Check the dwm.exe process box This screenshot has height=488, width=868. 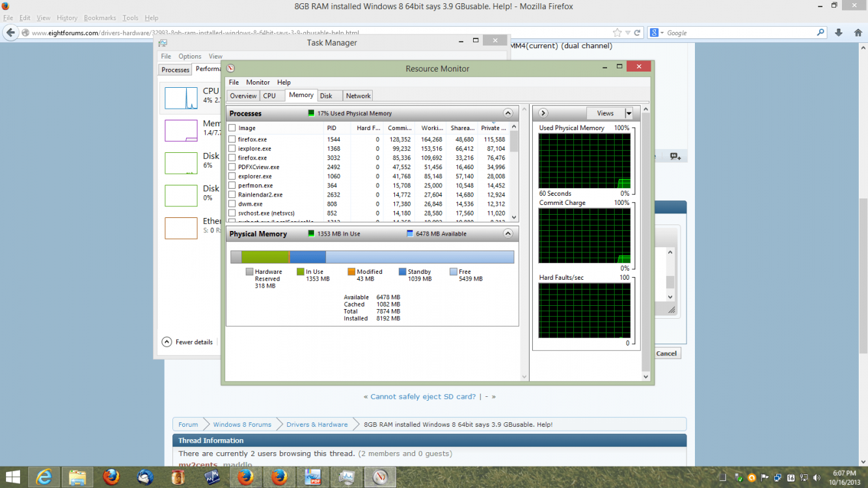point(232,204)
